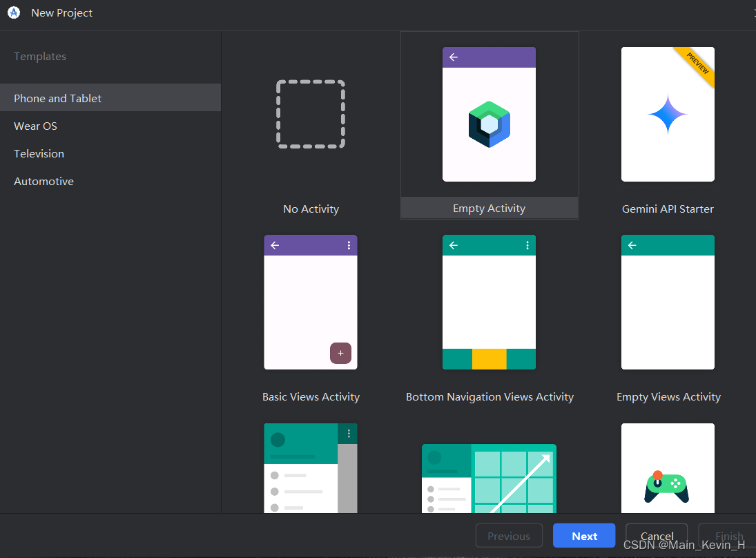Select the navigation drawer template thumbnail
This screenshot has width=756, height=558.
coord(311,468)
